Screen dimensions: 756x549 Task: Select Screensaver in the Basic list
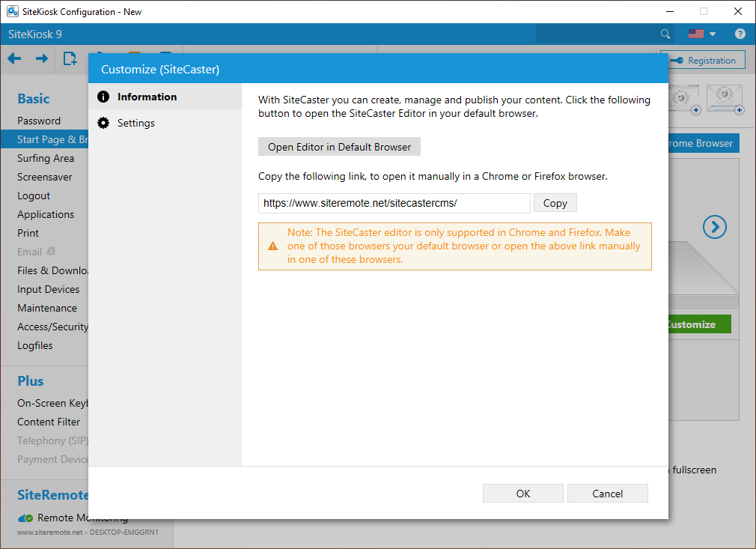point(45,177)
